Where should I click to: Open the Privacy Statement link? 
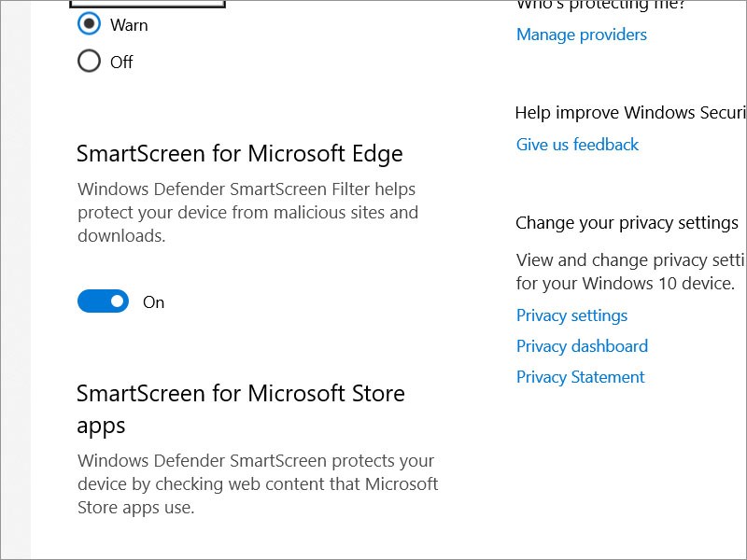pyautogui.click(x=580, y=377)
